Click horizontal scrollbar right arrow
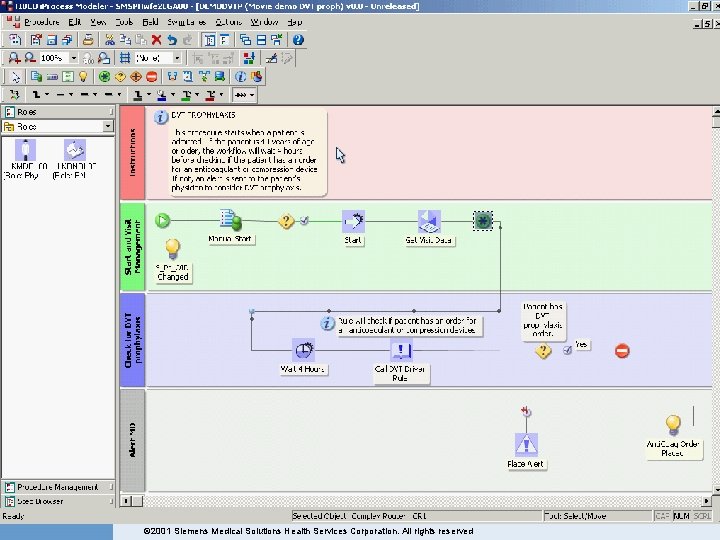The image size is (720, 540). click(x=707, y=501)
